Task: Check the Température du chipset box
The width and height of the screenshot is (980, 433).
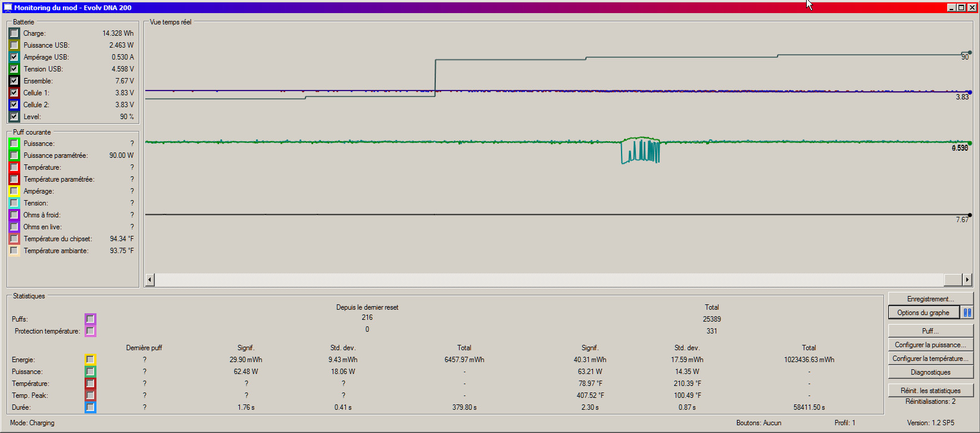Action: pos(14,239)
